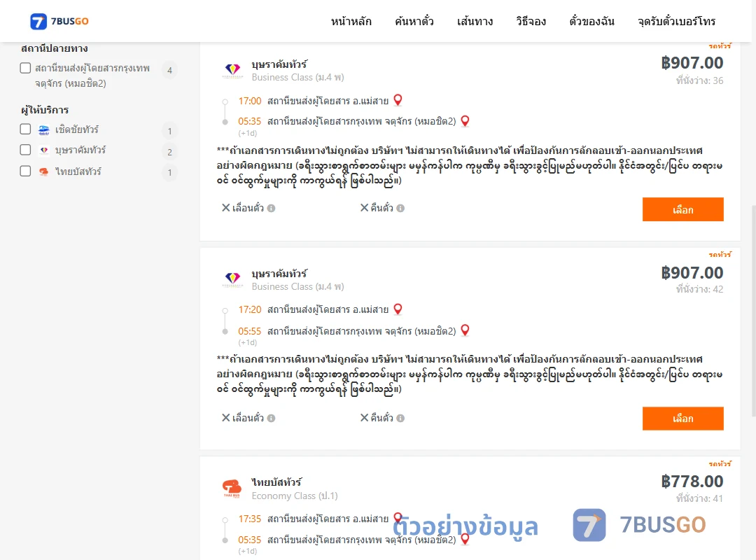Click the X icon beside เลื่อนตั๋ว, 17:00 trip
The image size is (756, 560).
coord(225,208)
